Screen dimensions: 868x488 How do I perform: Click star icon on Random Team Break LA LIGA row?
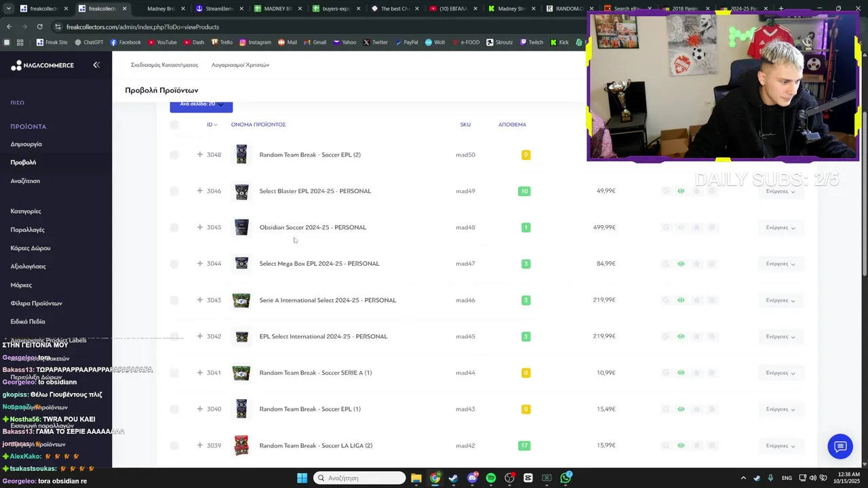pos(696,445)
